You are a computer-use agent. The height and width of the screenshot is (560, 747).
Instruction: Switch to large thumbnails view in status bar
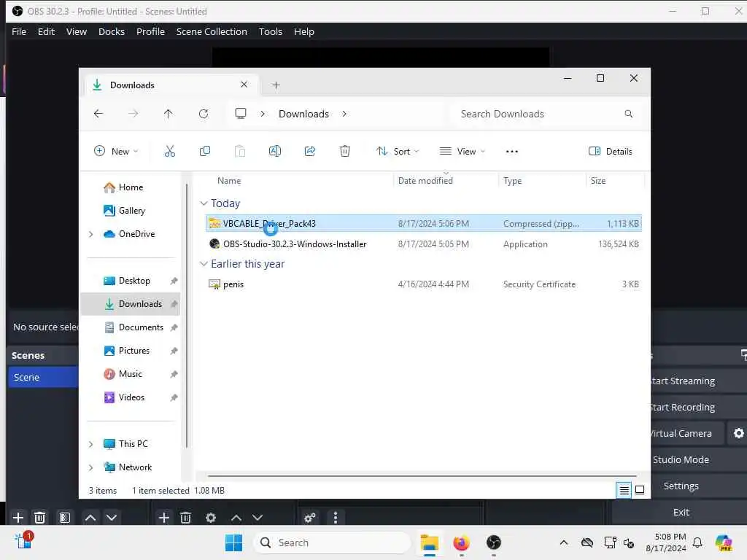640,490
